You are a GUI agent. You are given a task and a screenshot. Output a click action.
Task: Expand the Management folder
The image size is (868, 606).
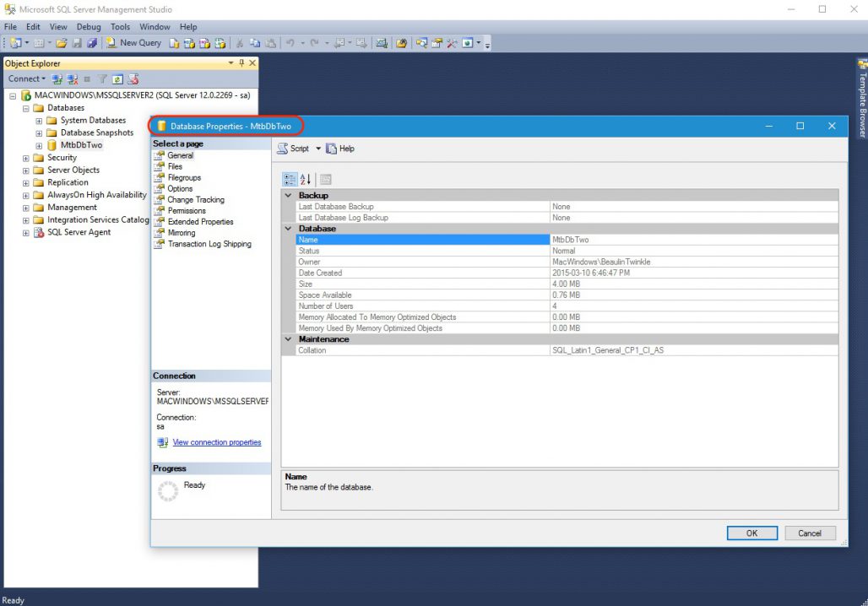25,208
